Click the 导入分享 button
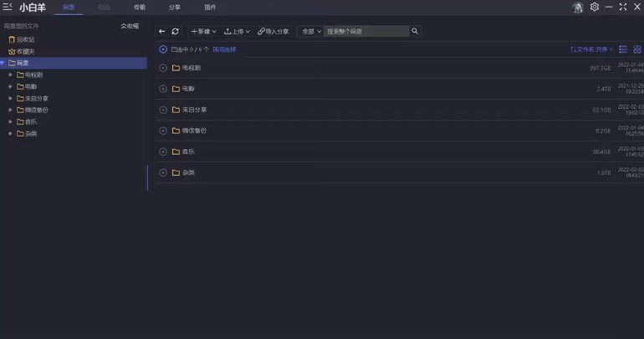 point(273,31)
